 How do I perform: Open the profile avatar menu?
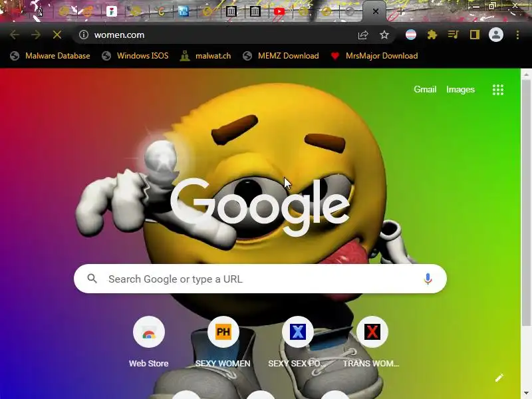pyautogui.click(x=495, y=35)
